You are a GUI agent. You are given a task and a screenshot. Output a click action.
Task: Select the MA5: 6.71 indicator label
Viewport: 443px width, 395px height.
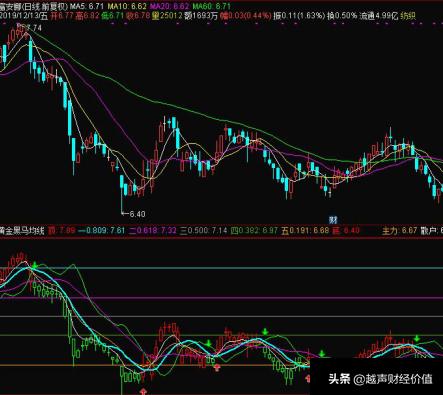[86, 6]
